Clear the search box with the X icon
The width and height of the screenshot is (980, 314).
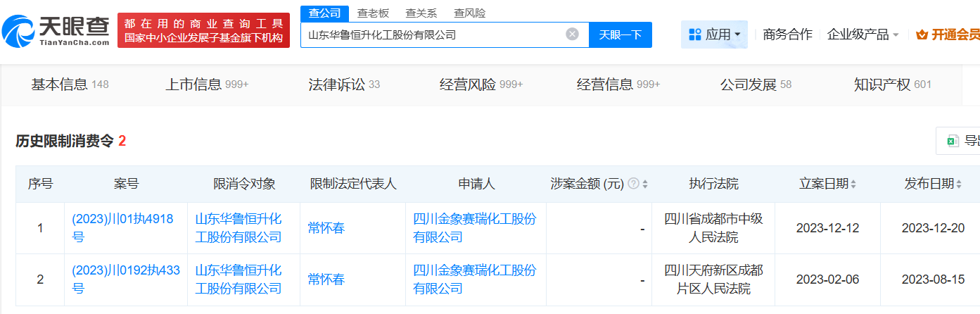point(572,34)
